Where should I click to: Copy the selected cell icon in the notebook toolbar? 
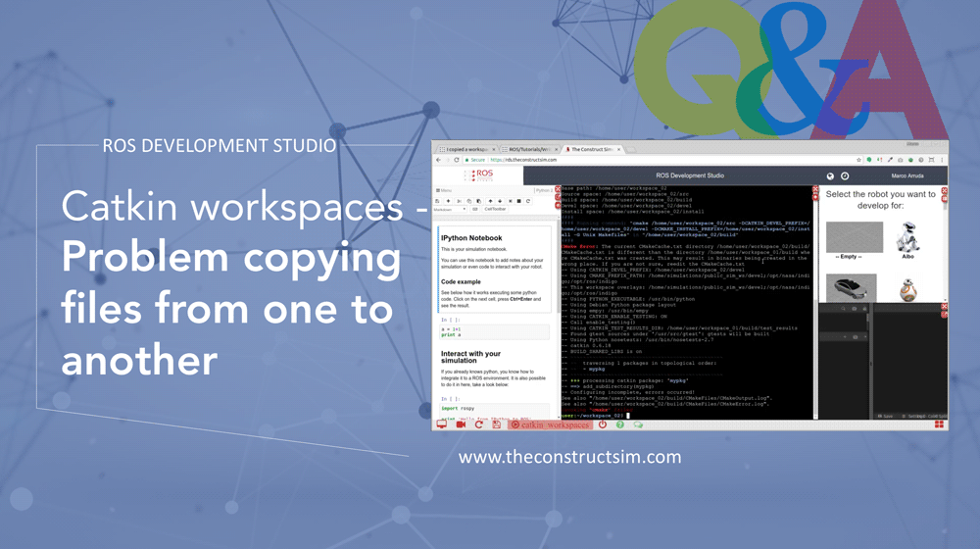[x=468, y=201]
